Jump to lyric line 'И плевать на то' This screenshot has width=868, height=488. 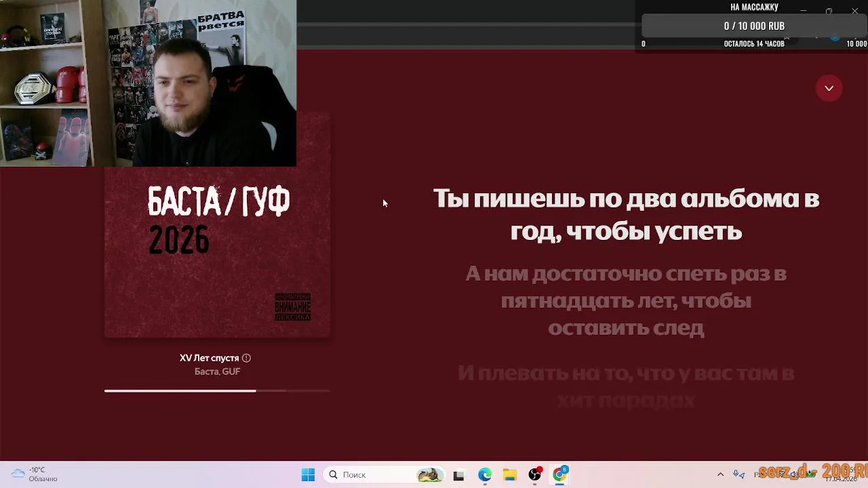click(626, 386)
